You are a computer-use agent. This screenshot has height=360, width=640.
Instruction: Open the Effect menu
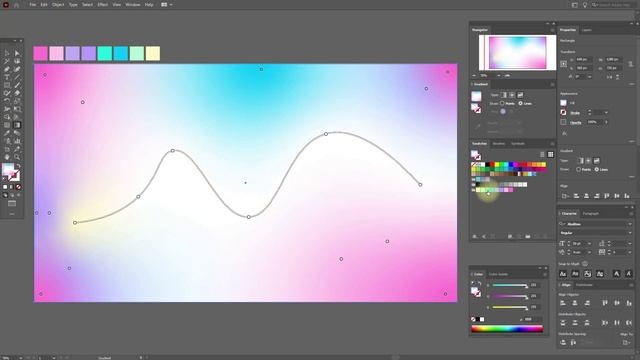102,5
